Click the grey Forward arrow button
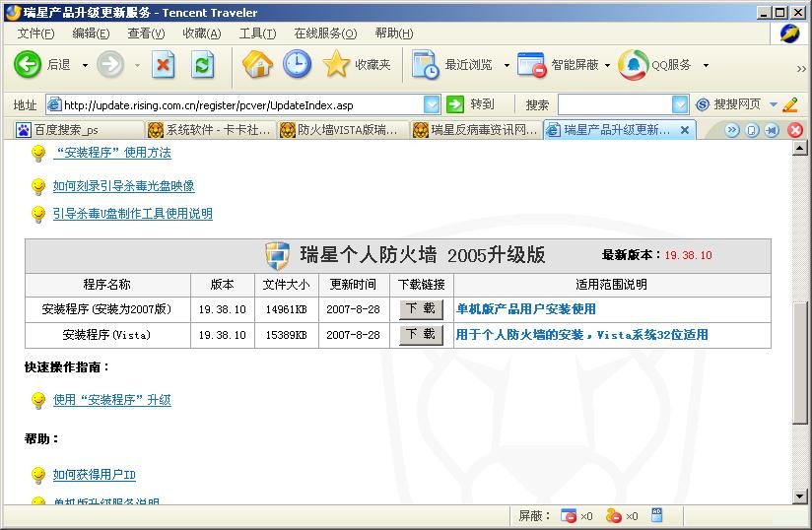Viewport: 812px width, 530px height. [x=110, y=65]
